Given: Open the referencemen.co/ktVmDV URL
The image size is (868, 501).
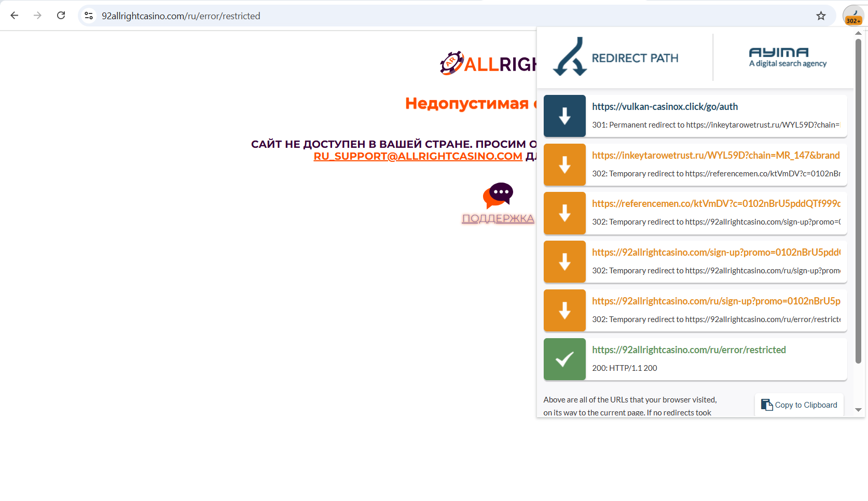Looking at the screenshot, I should pyautogui.click(x=716, y=203).
